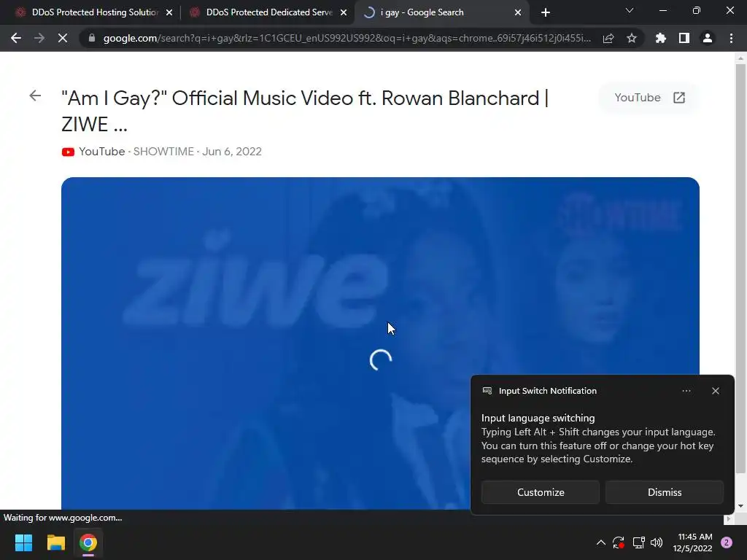Bookmark this tab with the star
This screenshot has height=560, width=747.
coord(632,38)
